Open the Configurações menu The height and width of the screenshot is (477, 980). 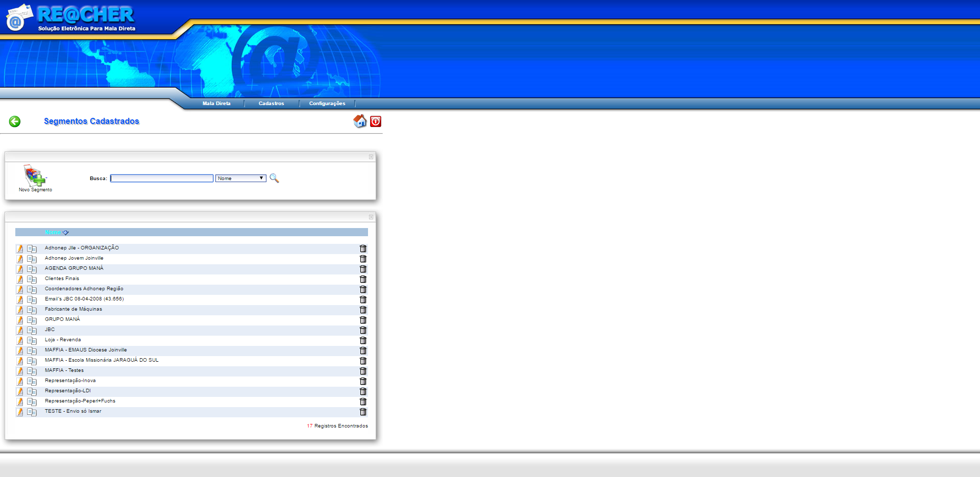[x=327, y=104]
